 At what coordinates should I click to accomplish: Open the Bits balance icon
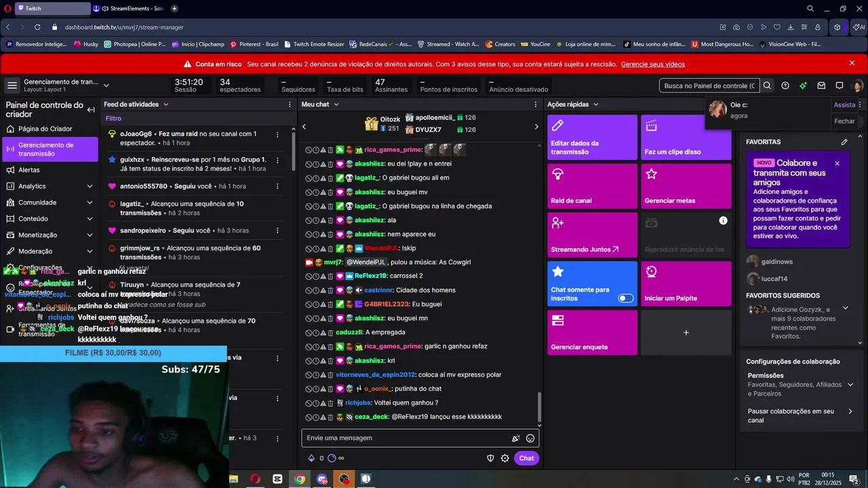(x=312, y=458)
